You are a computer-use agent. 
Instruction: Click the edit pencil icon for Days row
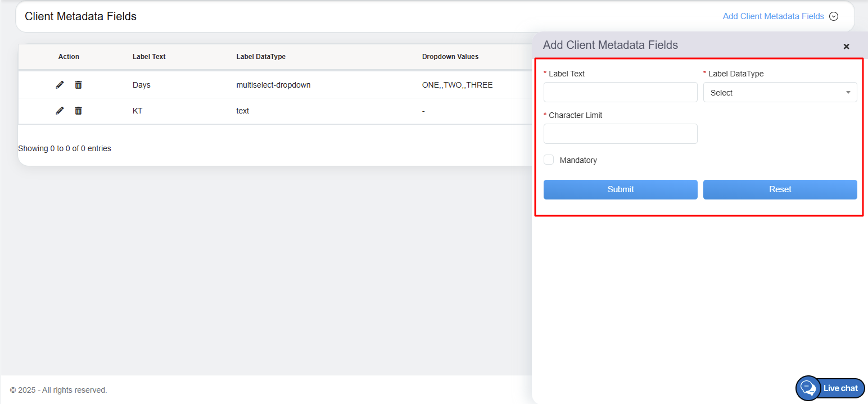point(60,85)
